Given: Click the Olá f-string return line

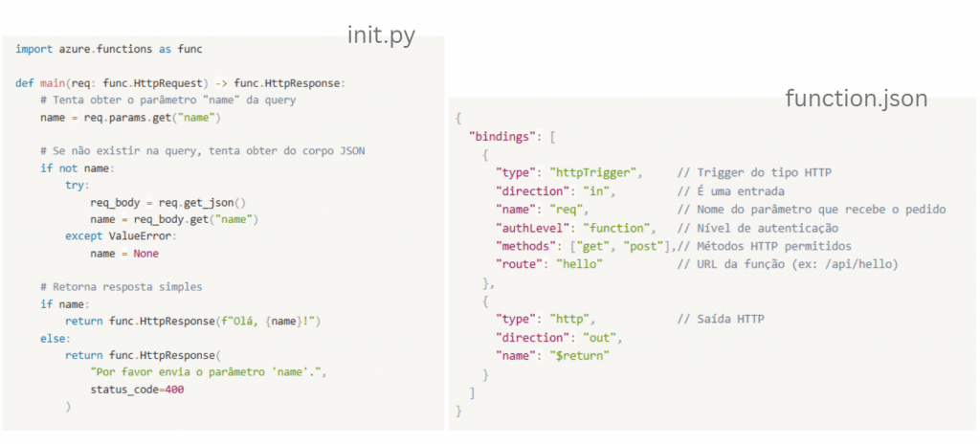Looking at the screenshot, I should 191,322.
